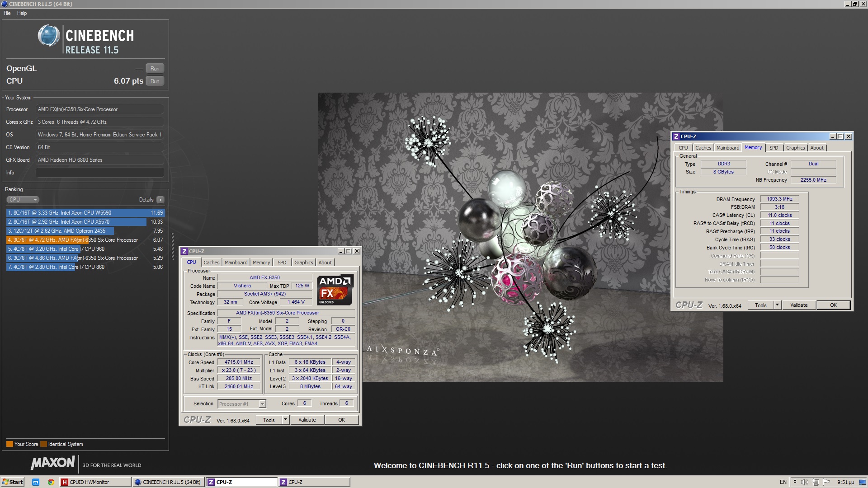
Task: Open the File menu in Cinebench
Action: (x=7, y=13)
